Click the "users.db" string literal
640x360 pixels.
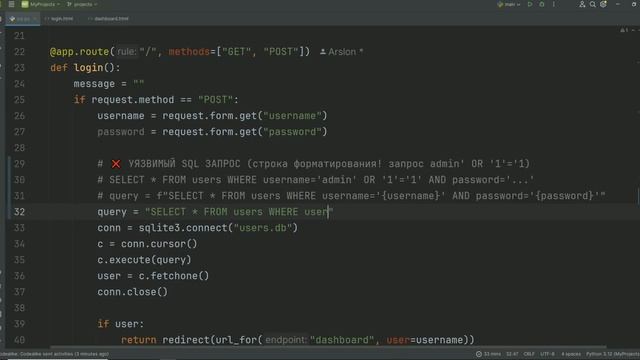[263, 228]
